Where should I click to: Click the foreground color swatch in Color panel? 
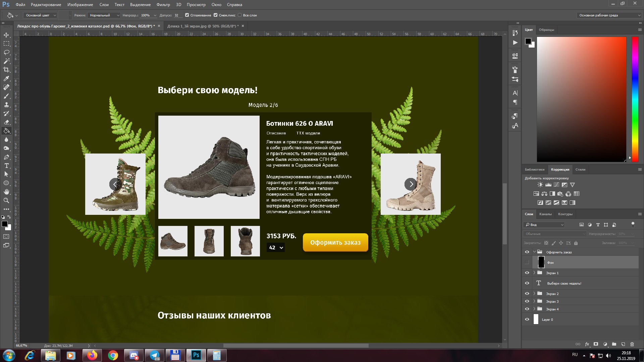[x=528, y=41]
